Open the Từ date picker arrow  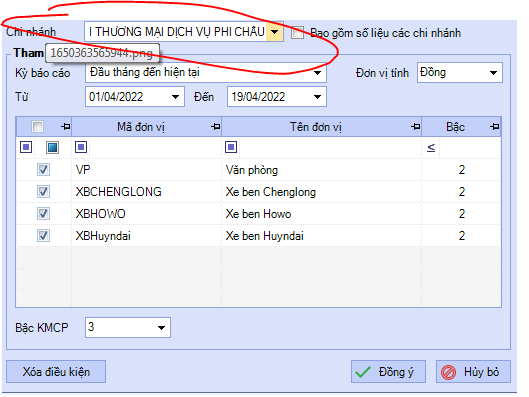pyautogui.click(x=175, y=97)
